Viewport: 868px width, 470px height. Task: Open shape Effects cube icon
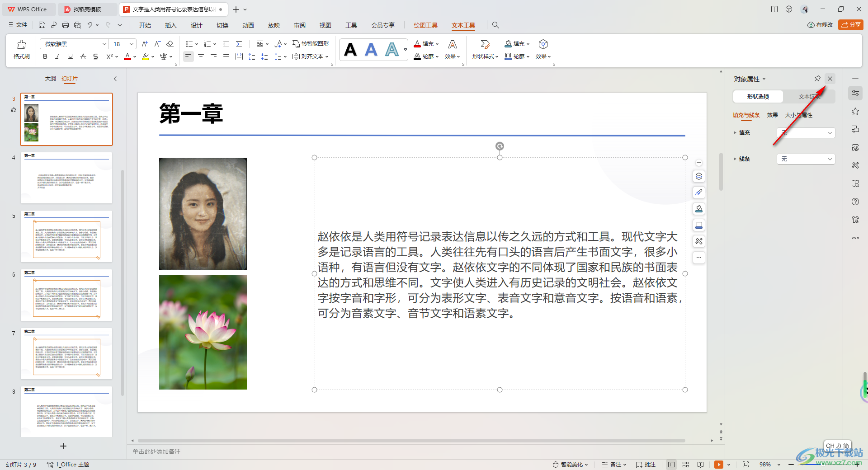click(543, 44)
